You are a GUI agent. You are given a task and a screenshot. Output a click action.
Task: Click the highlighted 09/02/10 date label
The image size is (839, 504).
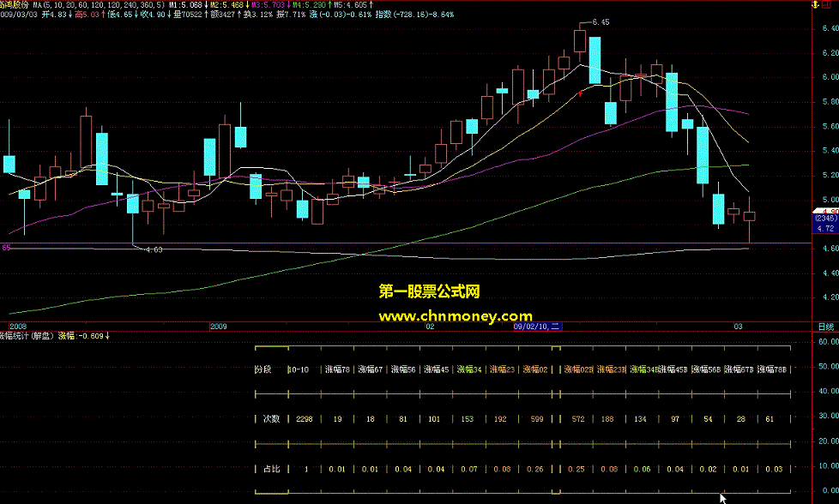[x=537, y=326]
